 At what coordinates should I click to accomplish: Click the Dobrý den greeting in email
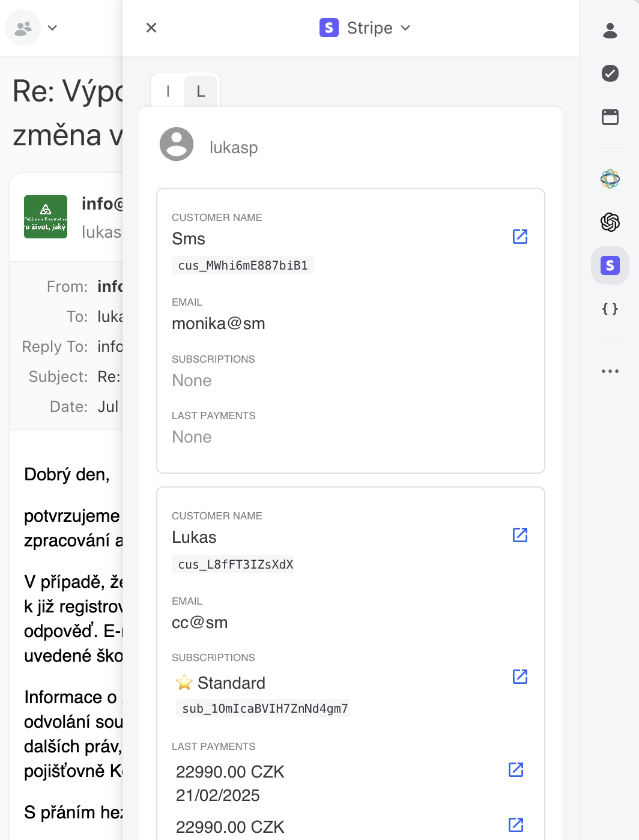point(67,475)
